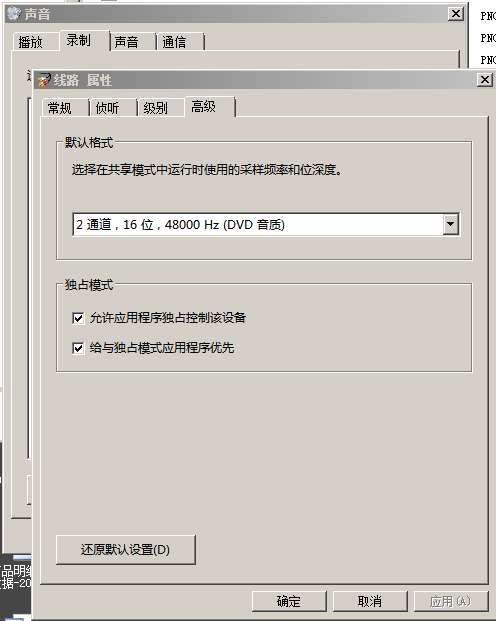Open the 声音 tab in sound window
Image resolution: width=496 pixels, height=621 pixels.
(x=132, y=42)
